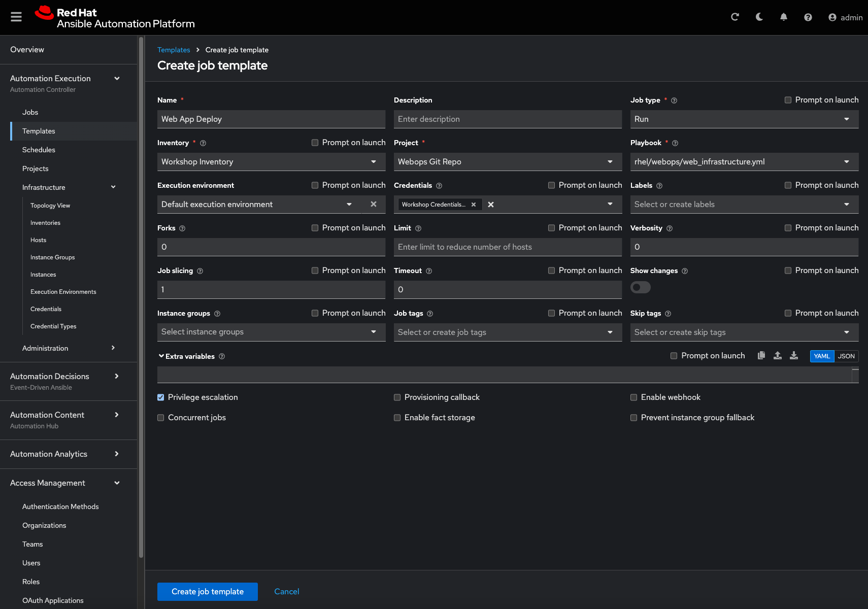Switch extra variables to JSON
The width and height of the screenshot is (868, 609).
(x=846, y=356)
